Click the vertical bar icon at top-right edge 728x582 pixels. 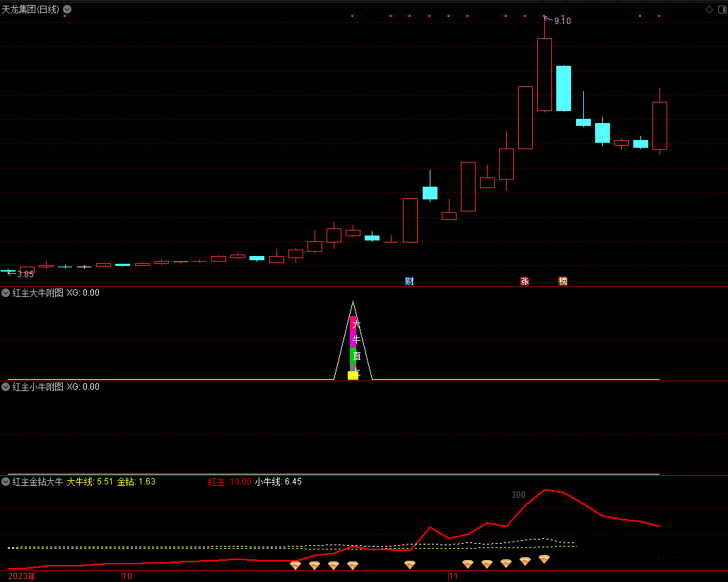721,9
